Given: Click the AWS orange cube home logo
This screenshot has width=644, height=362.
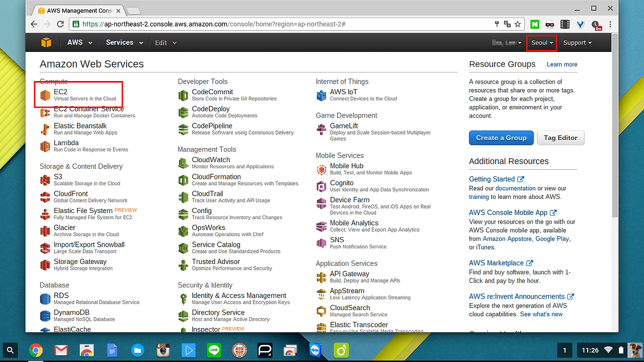Looking at the screenshot, I should coord(46,43).
